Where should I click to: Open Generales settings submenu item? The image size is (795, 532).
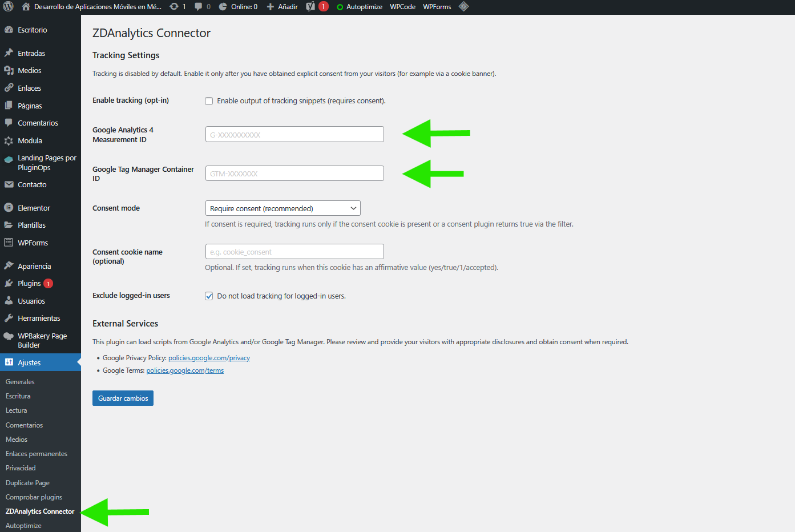point(20,382)
